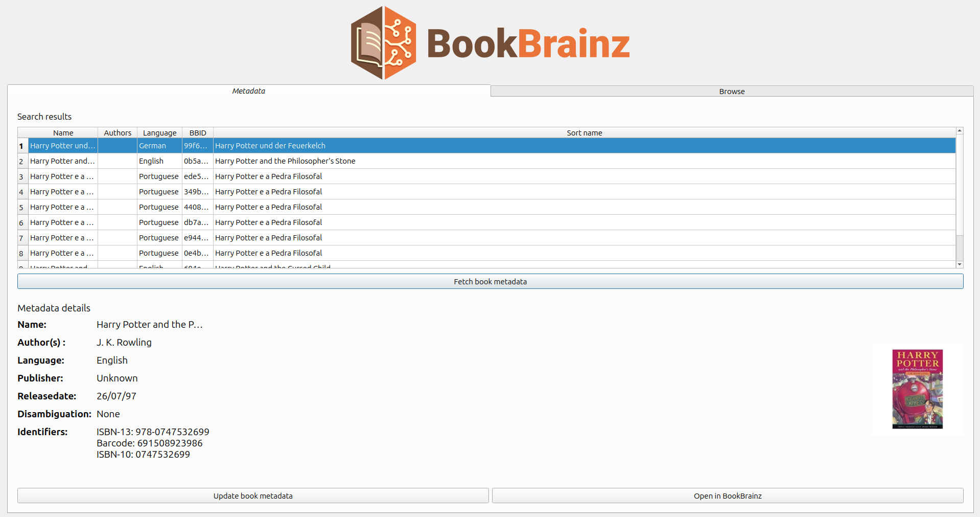Click BBID cell 'e944…'
This screenshot has height=517, width=980.
coord(198,238)
